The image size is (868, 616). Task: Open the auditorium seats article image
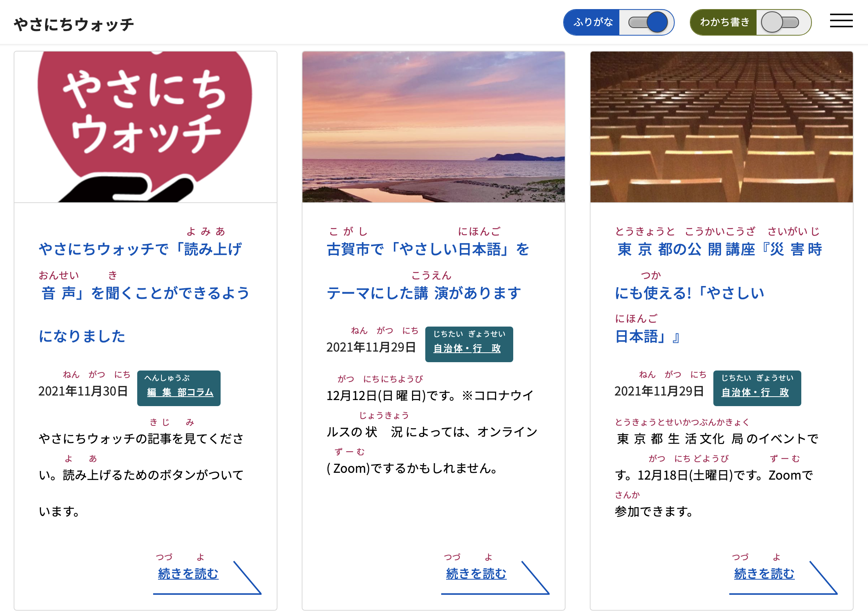[x=721, y=127]
